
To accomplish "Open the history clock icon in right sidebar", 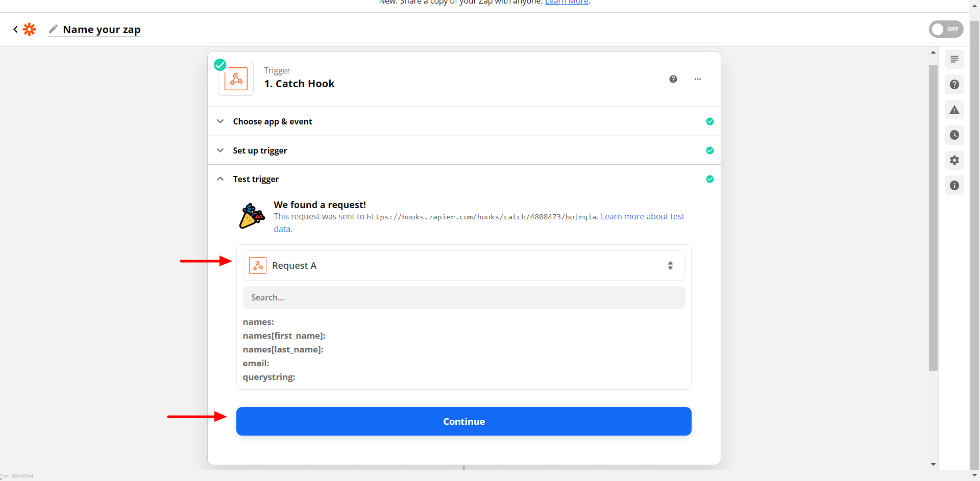I will (954, 135).
